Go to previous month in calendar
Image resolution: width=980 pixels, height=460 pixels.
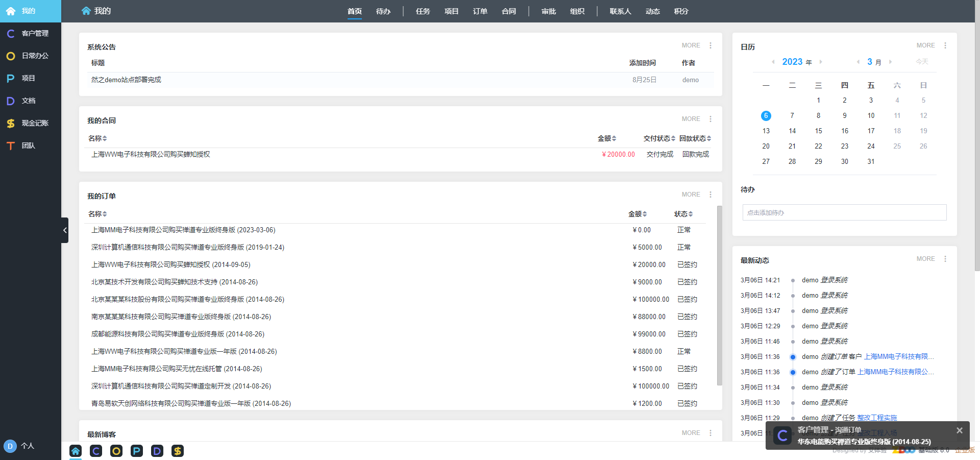pyautogui.click(x=858, y=62)
